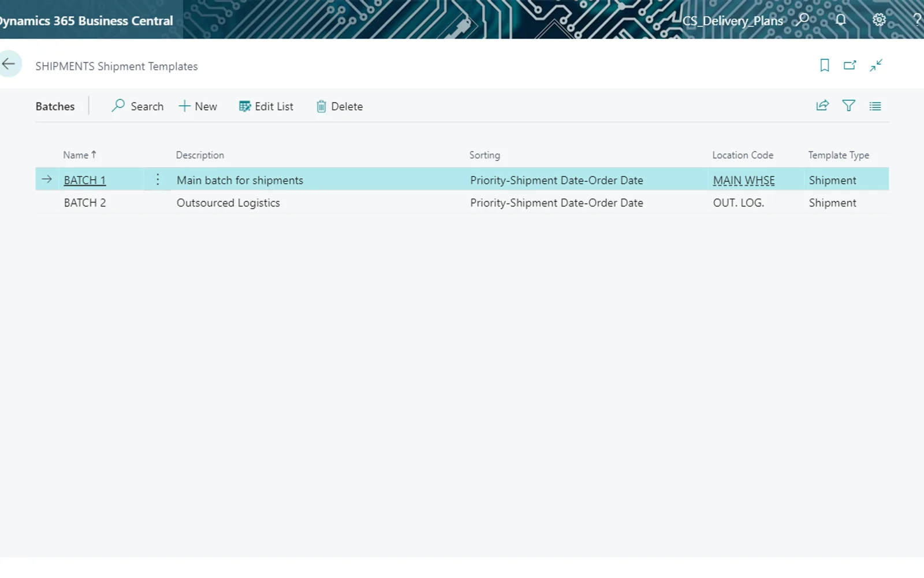Open the filter pane funnel icon
The width and height of the screenshot is (924, 578).
tap(849, 106)
